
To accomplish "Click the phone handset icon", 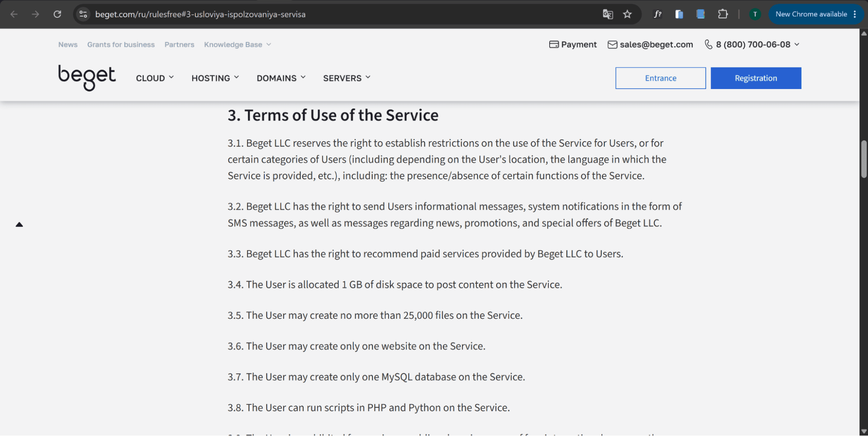I will 708,44.
